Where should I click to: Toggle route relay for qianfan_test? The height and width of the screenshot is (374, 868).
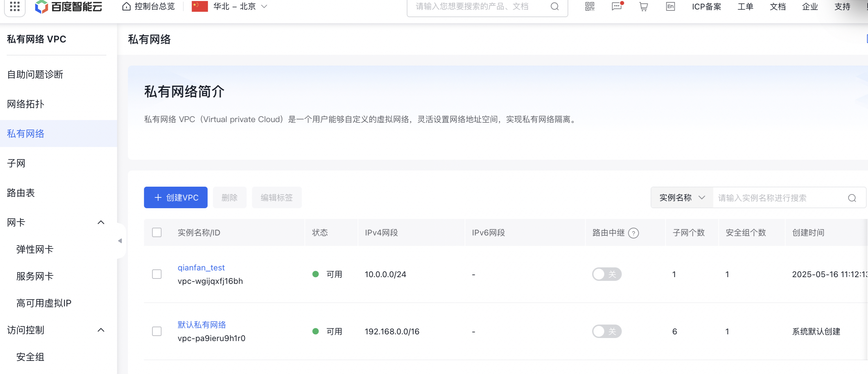(x=607, y=274)
